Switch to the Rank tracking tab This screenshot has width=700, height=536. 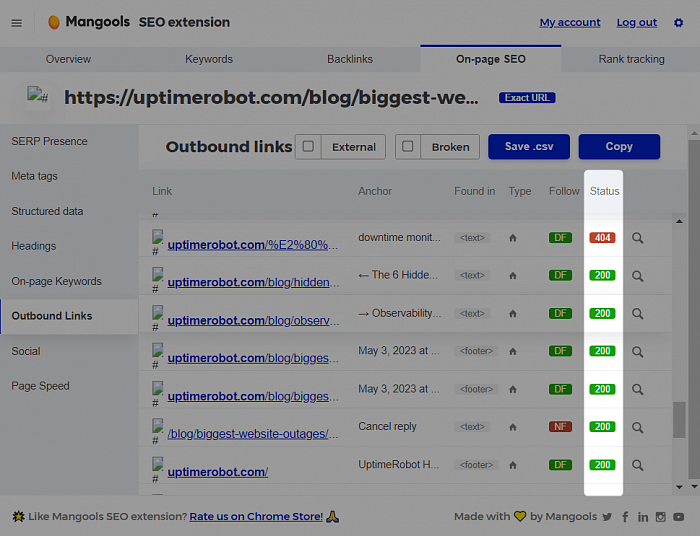point(631,59)
